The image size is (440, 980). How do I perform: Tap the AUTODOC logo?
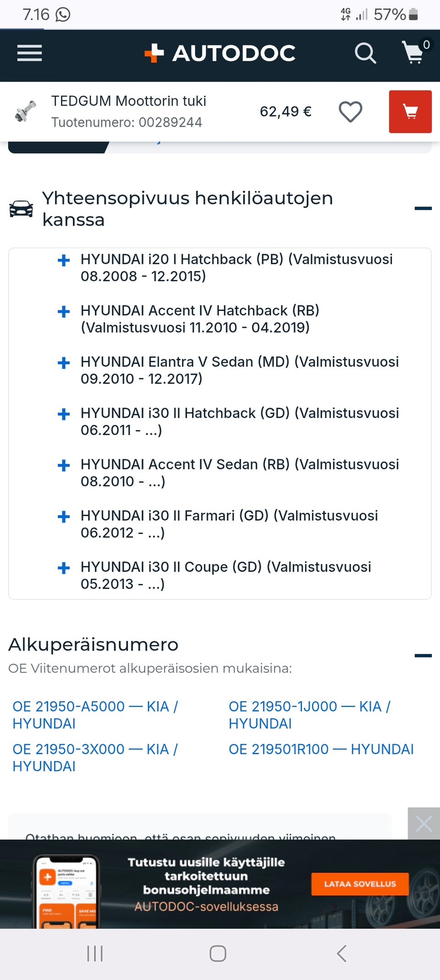click(220, 53)
